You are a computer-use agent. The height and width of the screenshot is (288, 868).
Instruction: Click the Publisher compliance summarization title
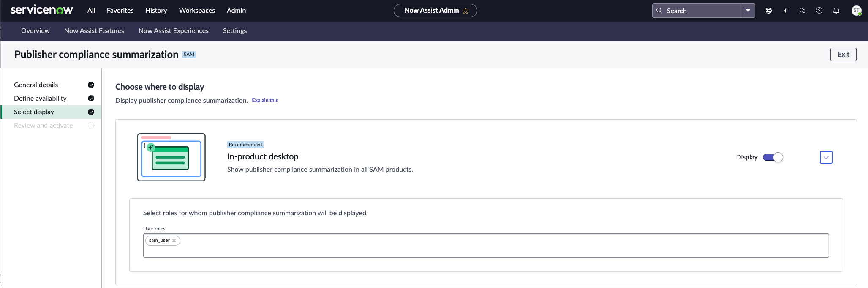click(x=96, y=55)
